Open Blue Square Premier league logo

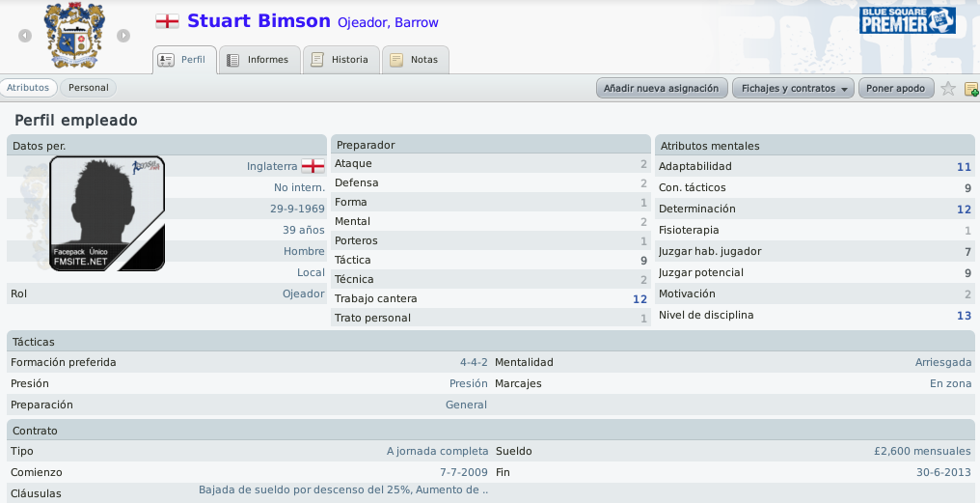pyautogui.click(x=907, y=20)
